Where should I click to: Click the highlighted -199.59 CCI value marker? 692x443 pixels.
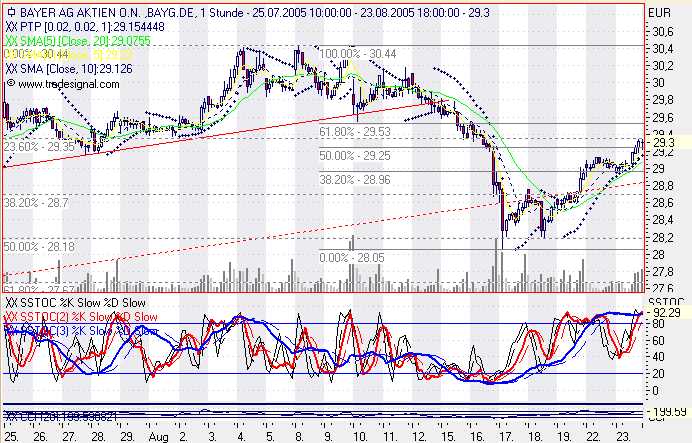(668, 412)
